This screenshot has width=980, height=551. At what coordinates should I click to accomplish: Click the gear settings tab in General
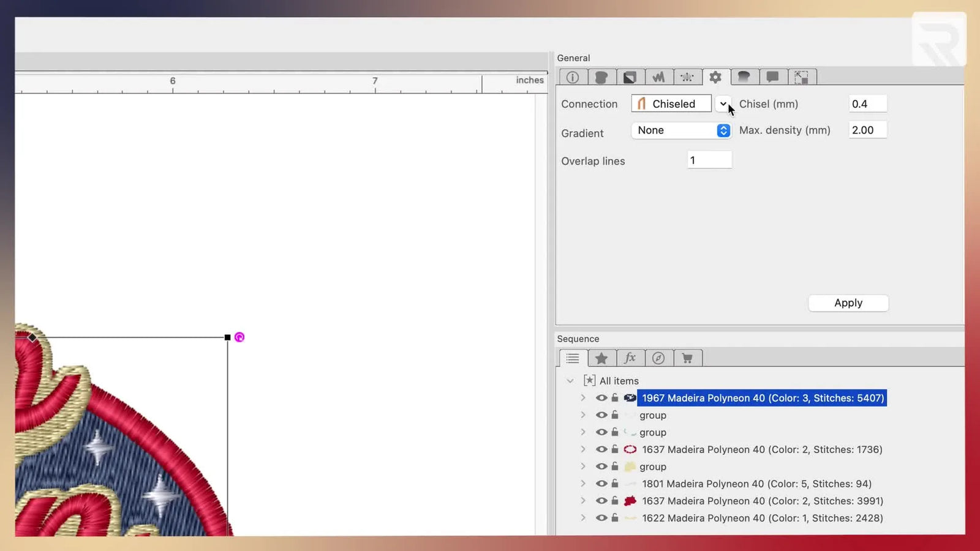[715, 77]
